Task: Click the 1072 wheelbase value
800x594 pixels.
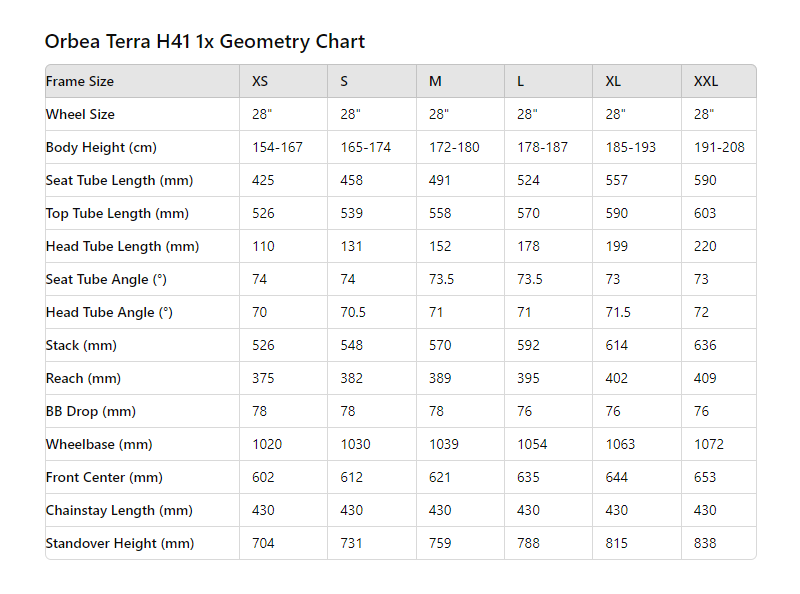Action: [709, 444]
